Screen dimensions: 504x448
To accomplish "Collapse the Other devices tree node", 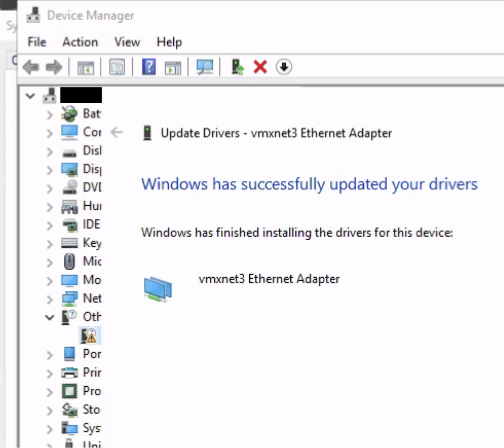I will point(50,318).
